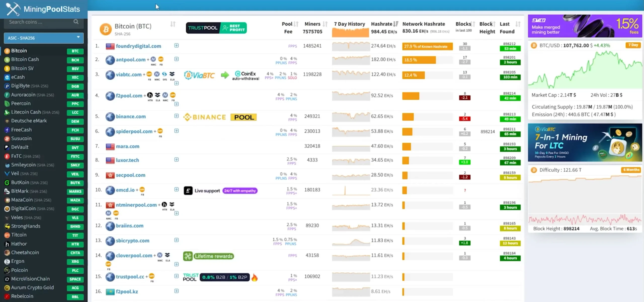Viewport: 644px width, 302px height.
Task: Open the cloverpool.com pool link
Action: (x=134, y=255)
